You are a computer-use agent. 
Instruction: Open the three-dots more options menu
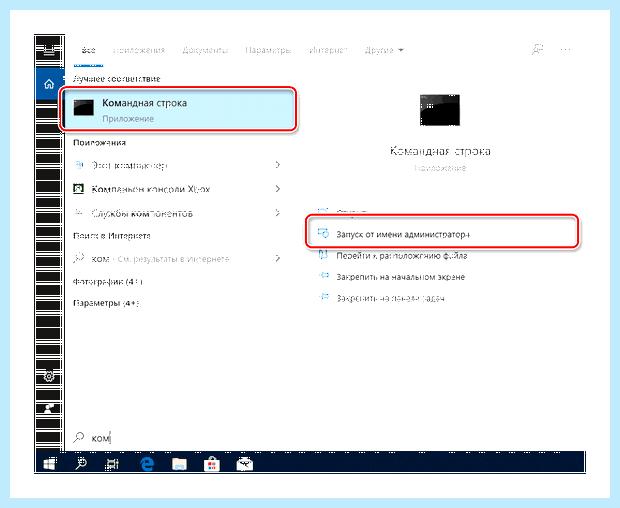[565, 50]
